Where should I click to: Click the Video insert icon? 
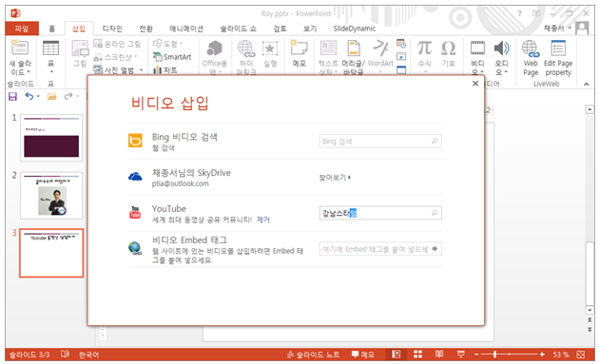(x=477, y=48)
